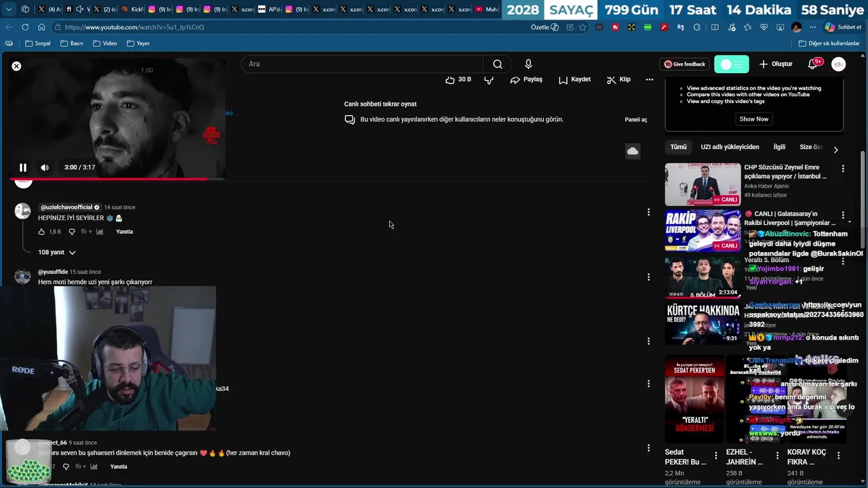Like @uzielchavoofficial comment with 1,8 B

point(42,232)
